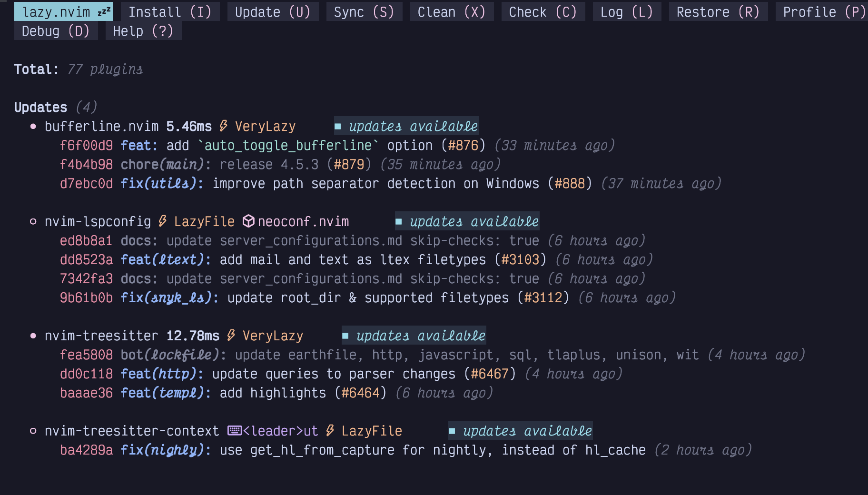Click the neoconf.nvim dependency name
Screen dimensions: 868x495
point(303,221)
